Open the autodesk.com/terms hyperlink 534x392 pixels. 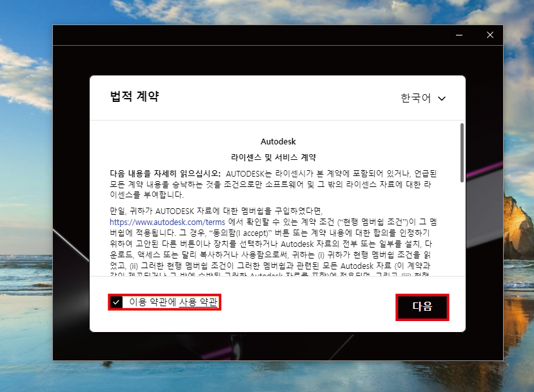pos(167,222)
